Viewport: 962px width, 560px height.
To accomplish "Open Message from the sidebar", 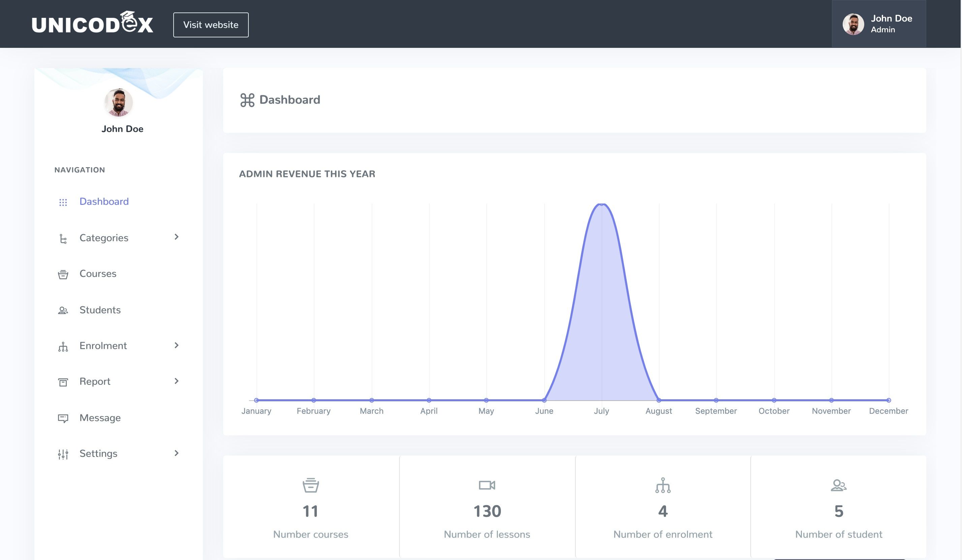I will (100, 418).
